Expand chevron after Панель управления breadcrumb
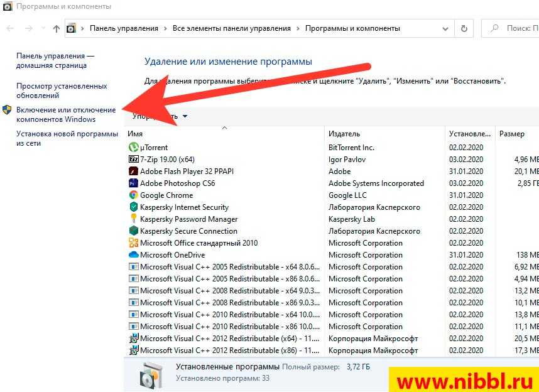Image resolution: width=539 pixels, height=392 pixels. (x=165, y=28)
